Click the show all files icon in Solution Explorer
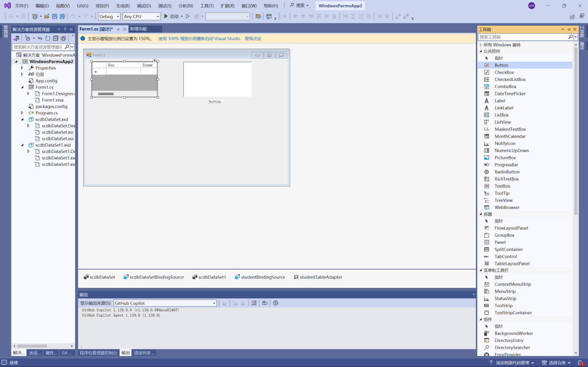This screenshot has height=367, width=588. [x=63, y=38]
